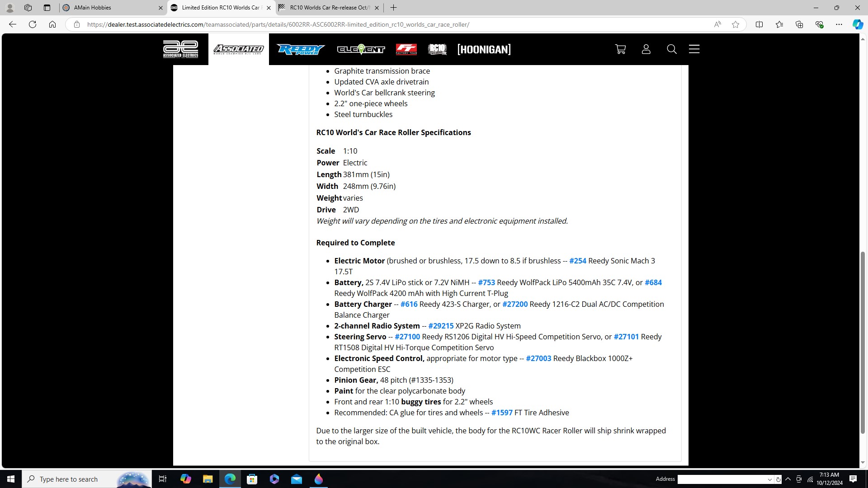This screenshot has width=868, height=488.
Task: Open the #27003 Reedy Blackbox ESC link
Action: (x=538, y=358)
